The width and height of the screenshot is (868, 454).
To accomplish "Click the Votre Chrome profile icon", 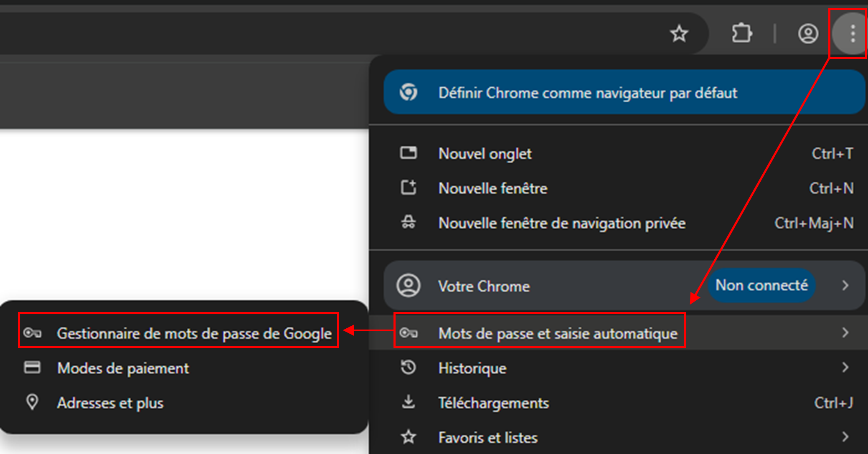I will [x=408, y=286].
